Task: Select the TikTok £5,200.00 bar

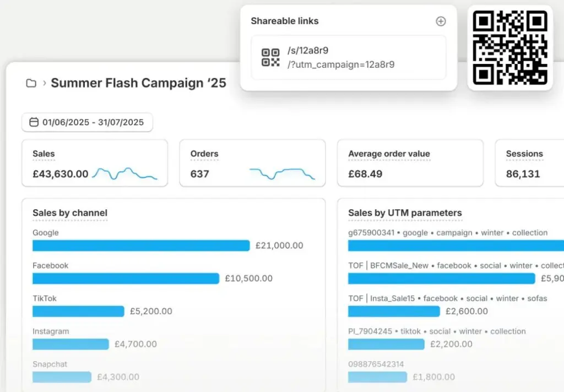Action: (78, 312)
